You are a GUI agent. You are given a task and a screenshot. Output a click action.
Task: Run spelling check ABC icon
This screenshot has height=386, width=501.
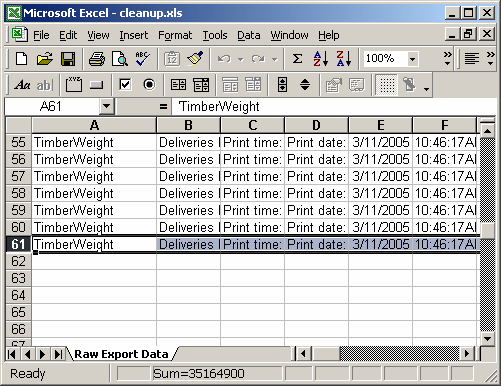[x=143, y=59]
